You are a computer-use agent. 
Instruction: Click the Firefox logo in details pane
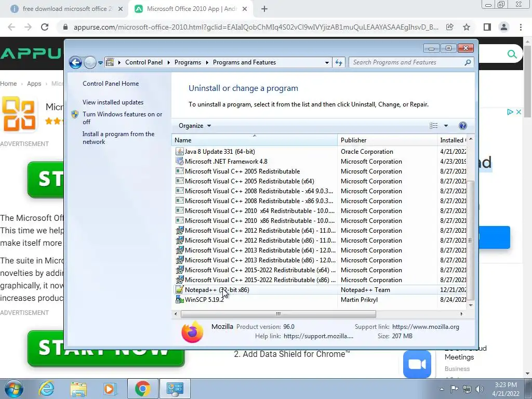click(x=192, y=331)
